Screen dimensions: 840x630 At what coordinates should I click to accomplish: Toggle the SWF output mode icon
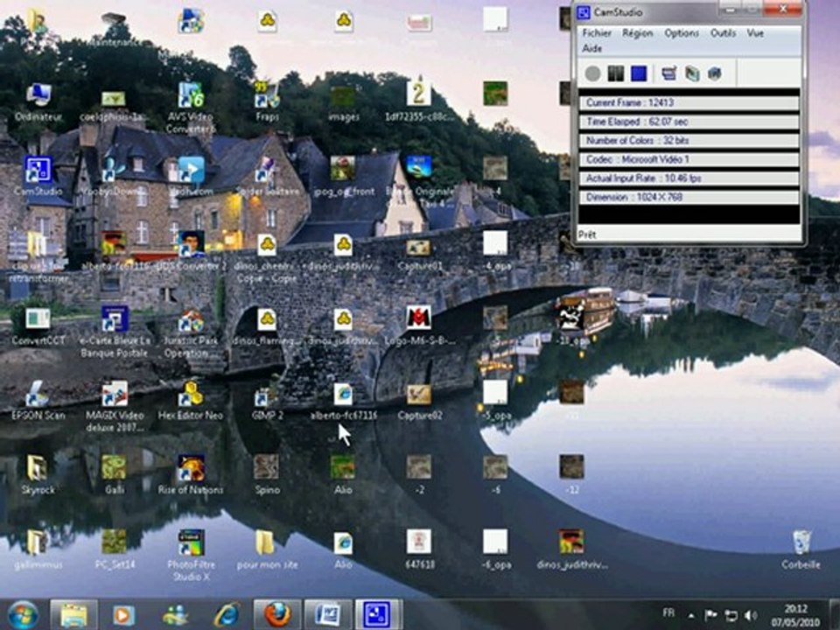click(x=714, y=73)
